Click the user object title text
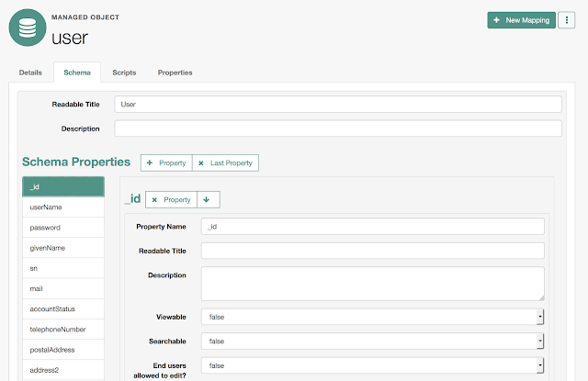The image size is (588, 381). 70,38
